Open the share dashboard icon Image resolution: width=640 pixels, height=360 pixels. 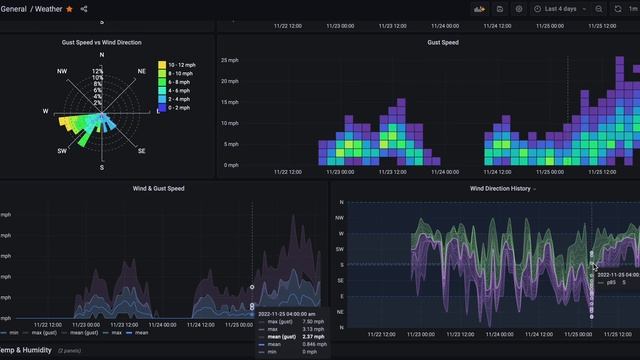[84, 9]
